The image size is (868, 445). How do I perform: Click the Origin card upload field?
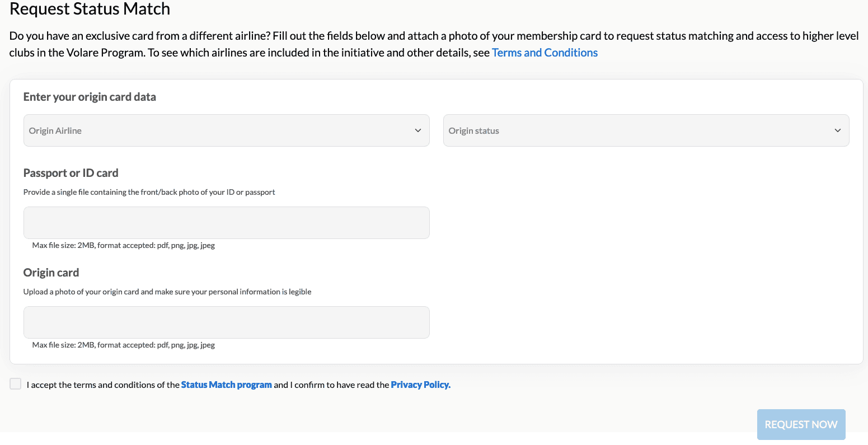226,322
